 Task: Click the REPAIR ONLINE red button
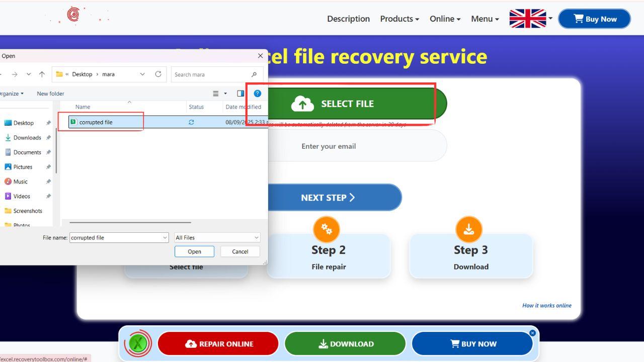[x=218, y=344]
